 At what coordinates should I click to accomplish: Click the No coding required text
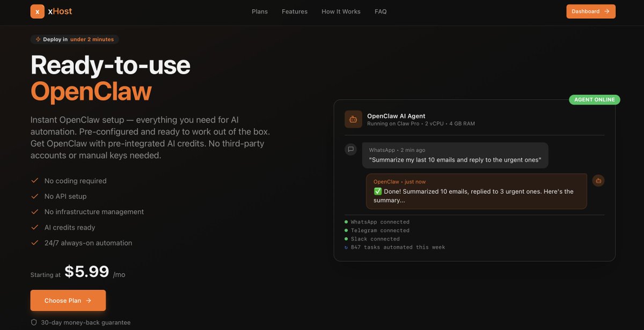(x=76, y=181)
